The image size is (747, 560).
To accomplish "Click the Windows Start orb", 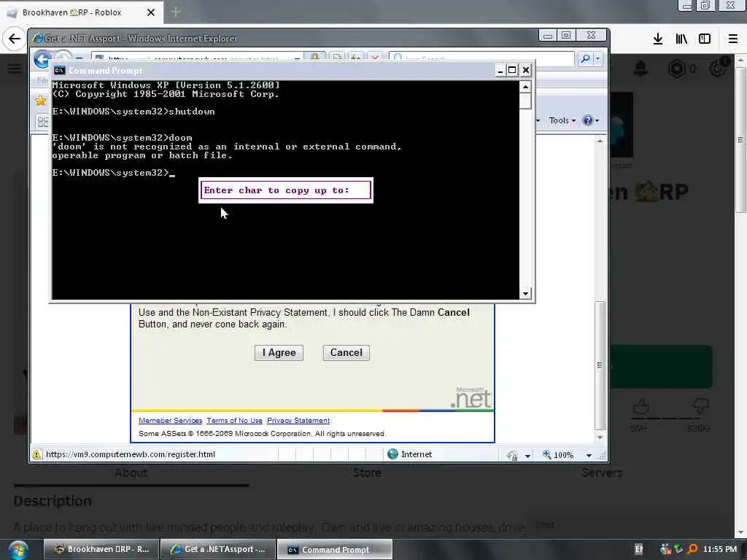I will (18, 550).
